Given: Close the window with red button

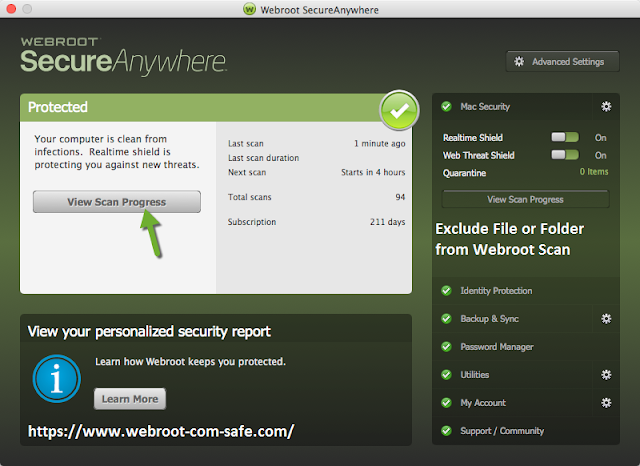Looking at the screenshot, I should pos(11,9).
